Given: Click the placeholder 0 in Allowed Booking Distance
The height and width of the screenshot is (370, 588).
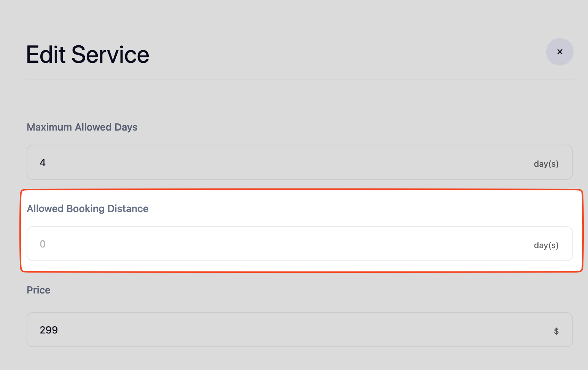Looking at the screenshot, I should point(43,244).
